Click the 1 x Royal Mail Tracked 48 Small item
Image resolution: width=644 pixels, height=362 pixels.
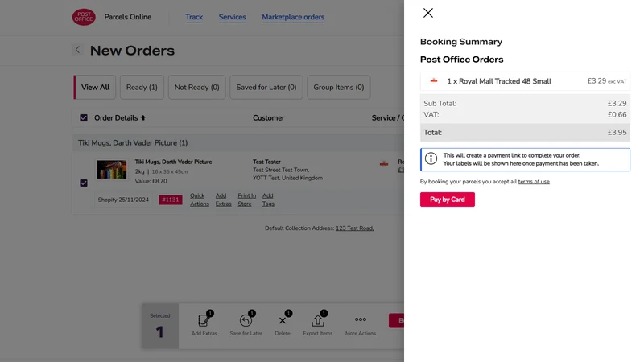point(499,81)
